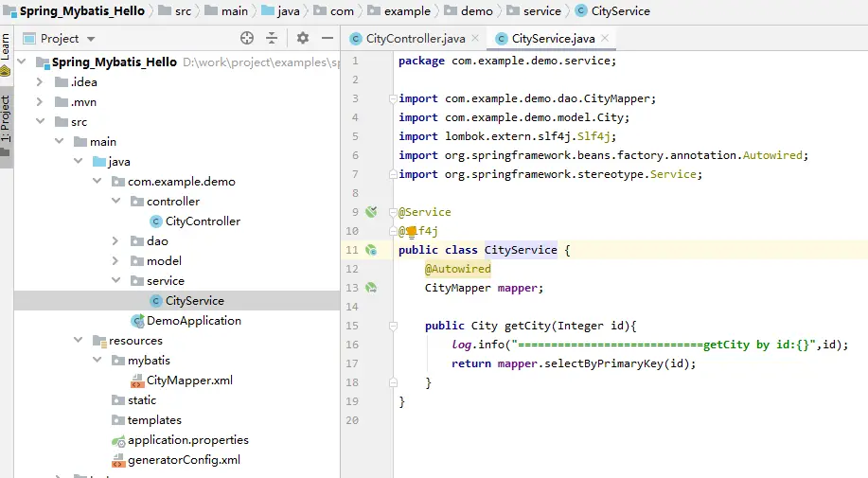Click line number 20 in the gutter
This screenshot has width=868, height=478.
coord(352,420)
